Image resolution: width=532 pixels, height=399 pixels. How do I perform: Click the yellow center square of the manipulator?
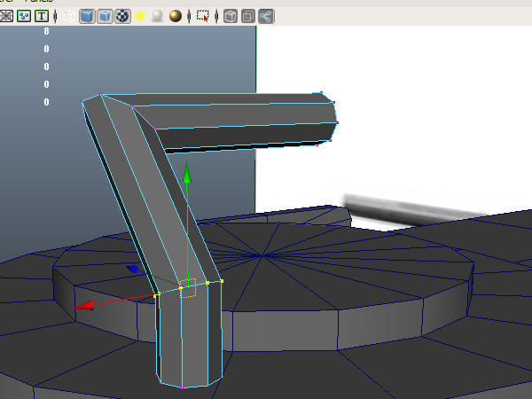click(x=187, y=289)
